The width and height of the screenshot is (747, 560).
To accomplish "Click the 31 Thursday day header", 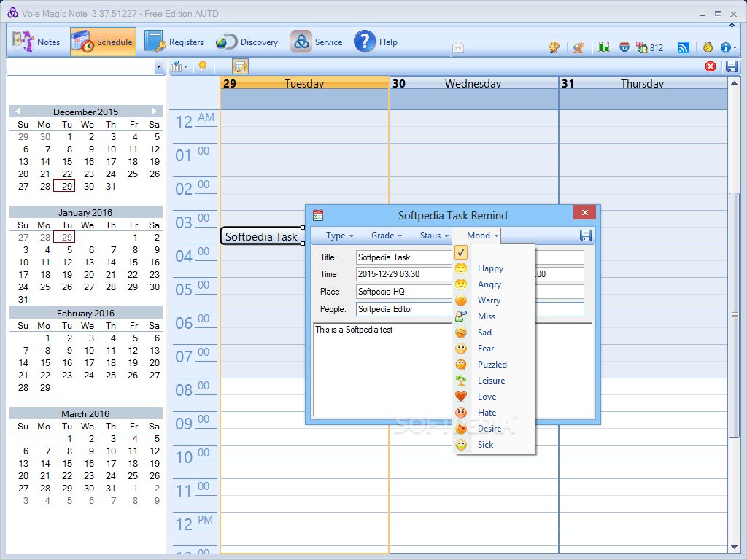I will point(643,83).
